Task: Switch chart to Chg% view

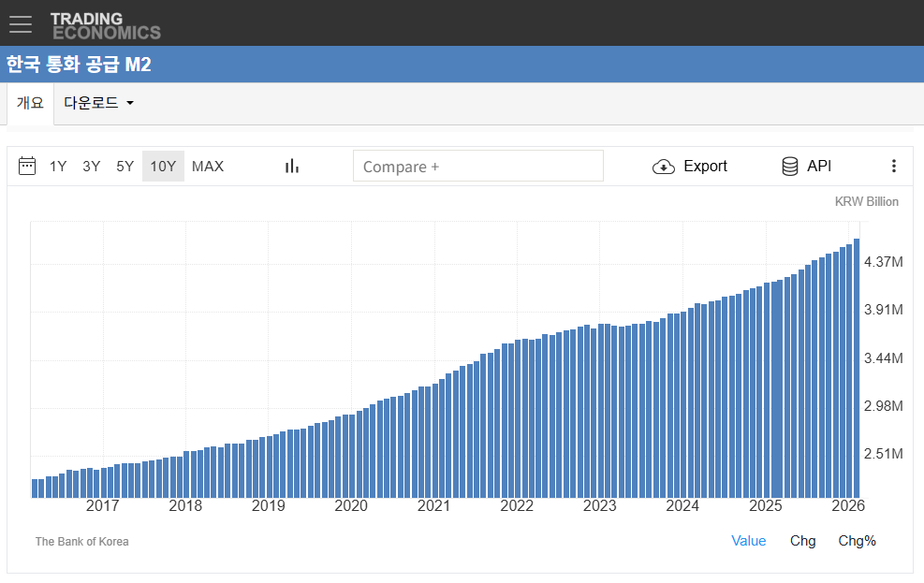Action: (x=857, y=541)
